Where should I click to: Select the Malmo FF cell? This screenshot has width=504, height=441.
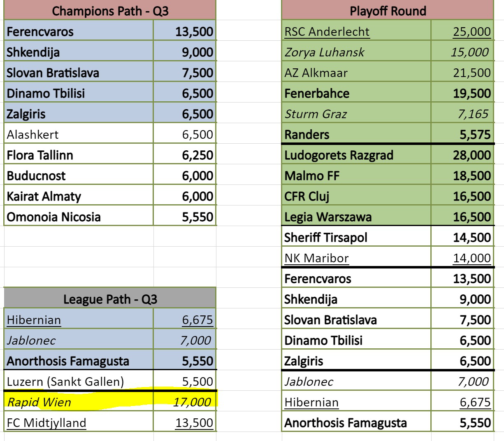pyautogui.click(x=357, y=175)
